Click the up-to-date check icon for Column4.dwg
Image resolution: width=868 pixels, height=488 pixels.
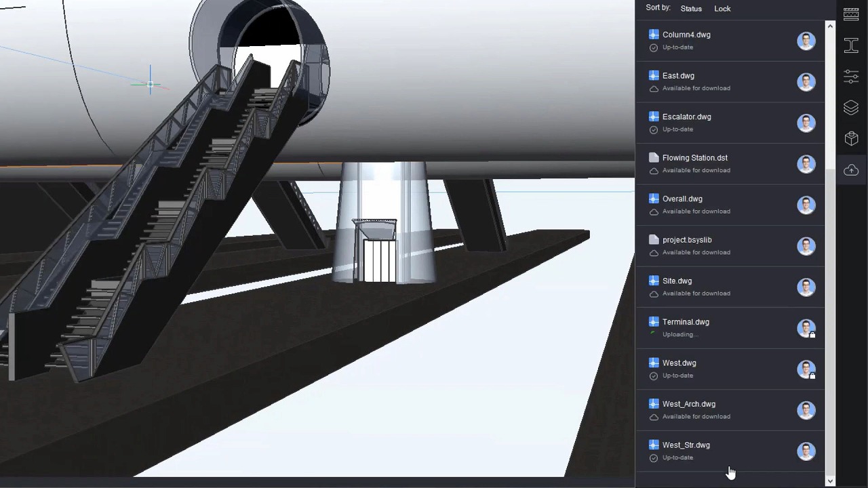pos(654,47)
